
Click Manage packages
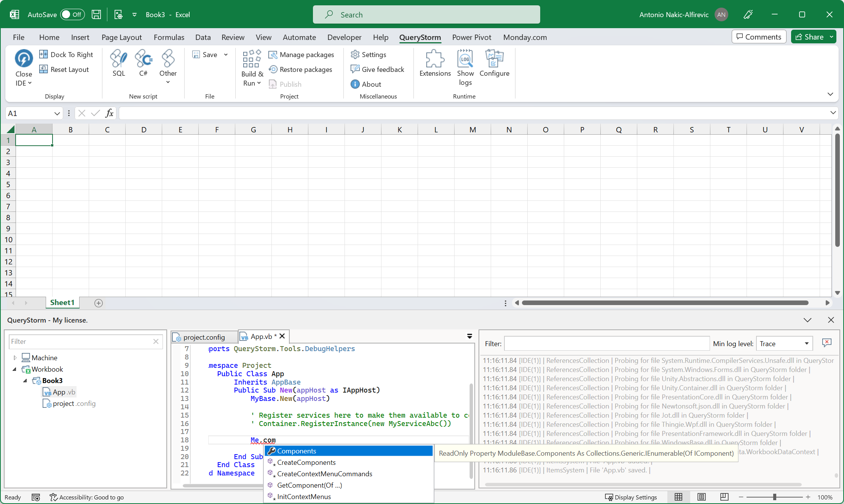tap(301, 55)
